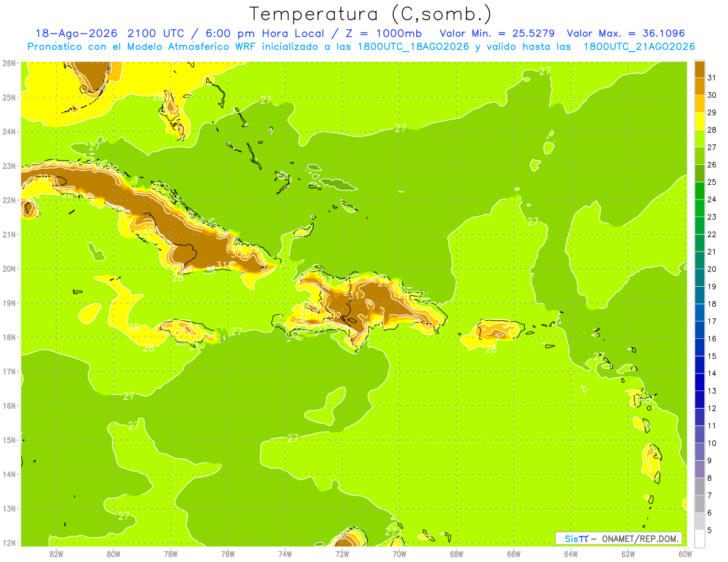Click the '76W' longitude axis label

[x=228, y=554]
